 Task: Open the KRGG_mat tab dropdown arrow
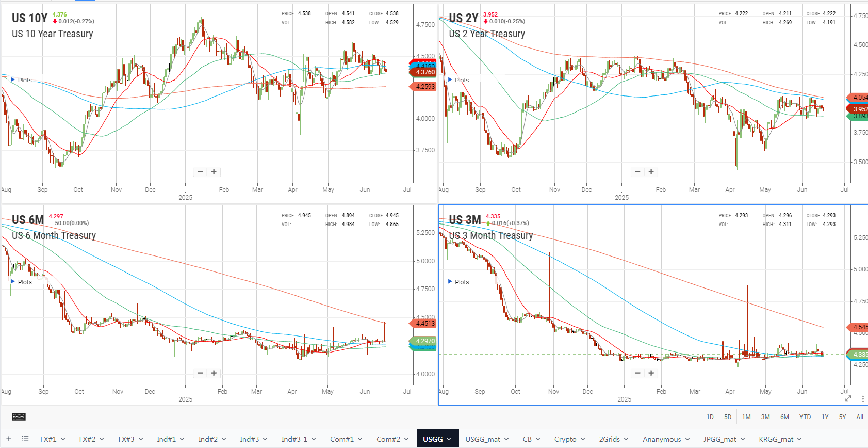(799, 439)
